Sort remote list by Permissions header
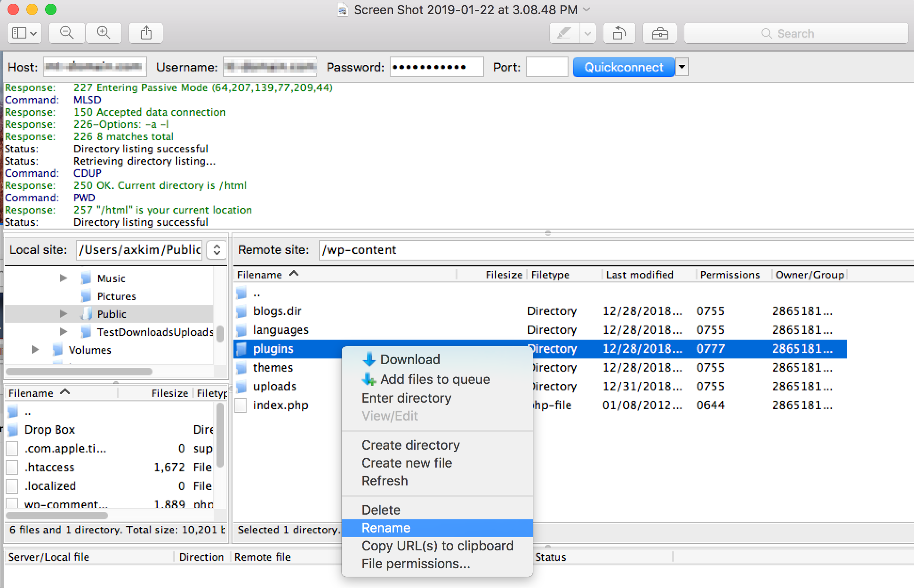This screenshot has height=588, width=914. pos(734,275)
